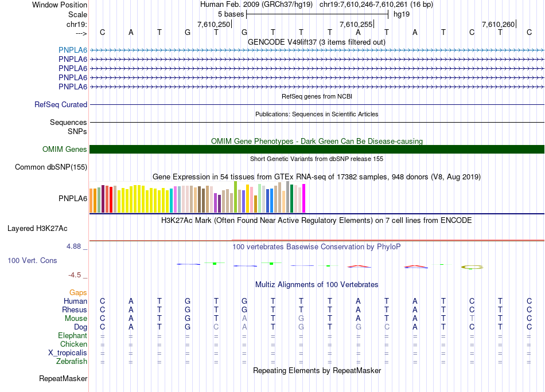Screen dimensions: 545x392
Task: Select the Dog species label
Action: click(x=80, y=327)
